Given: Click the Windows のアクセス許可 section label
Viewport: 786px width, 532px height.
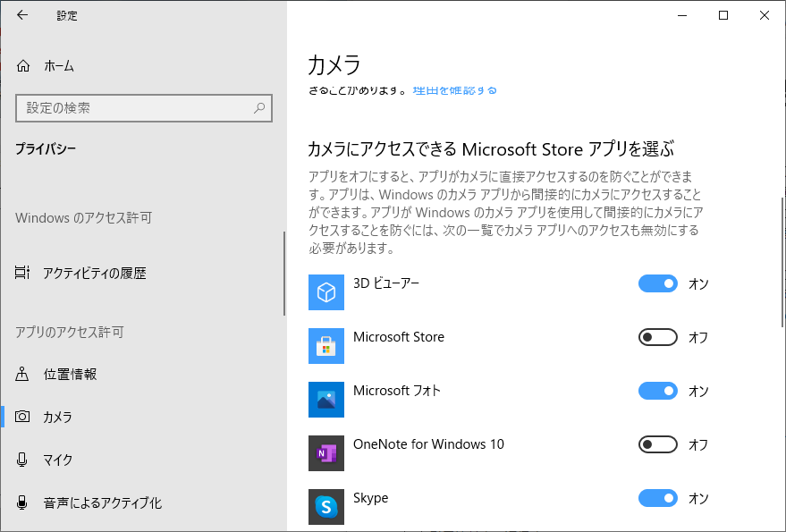Looking at the screenshot, I should 84,217.
